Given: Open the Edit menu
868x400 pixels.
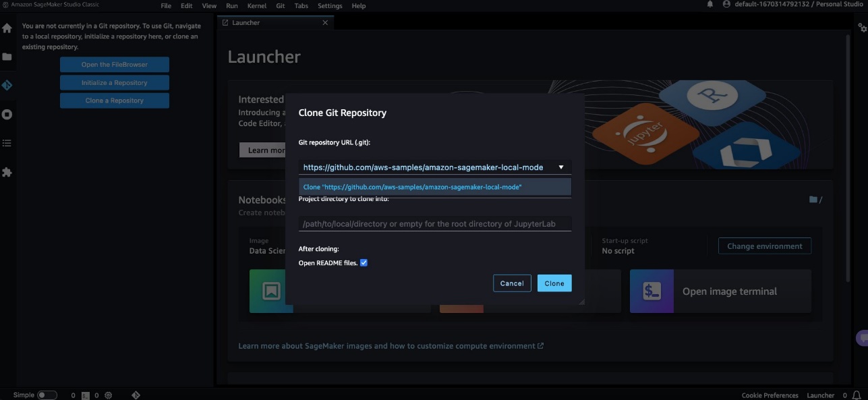Looking at the screenshot, I should (x=186, y=5).
